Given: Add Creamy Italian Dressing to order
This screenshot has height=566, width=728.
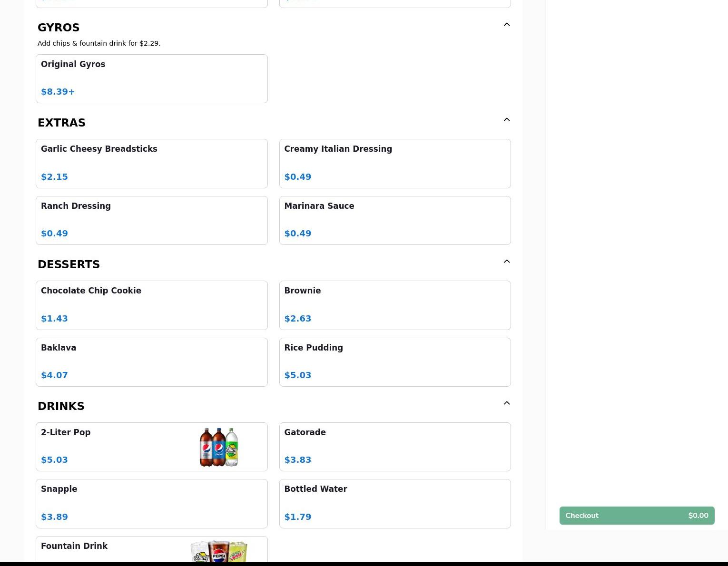Looking at the screenshot, I should 394,163.
